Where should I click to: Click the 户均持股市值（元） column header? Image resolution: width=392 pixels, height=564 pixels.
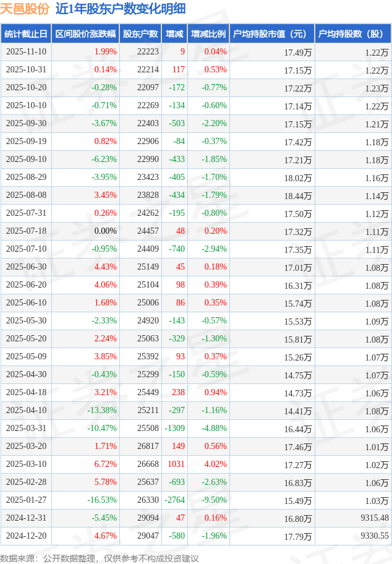pos(272,34)
